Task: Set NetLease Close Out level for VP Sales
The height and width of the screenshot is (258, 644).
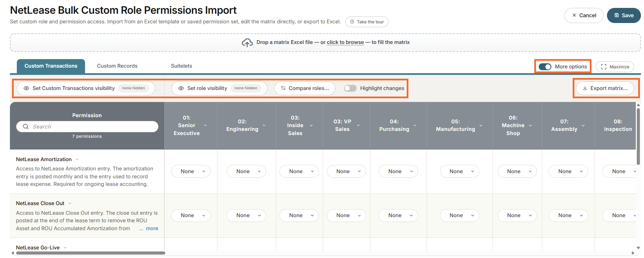Action: (x=346, y=215)
